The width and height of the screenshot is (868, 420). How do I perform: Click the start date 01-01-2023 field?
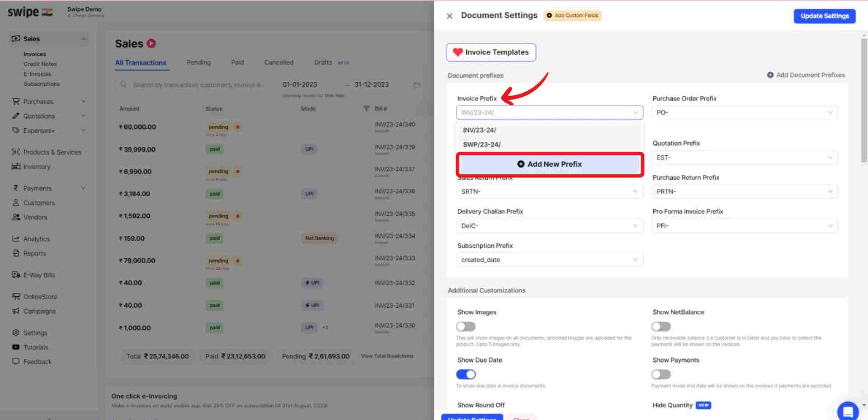(300, 84)
